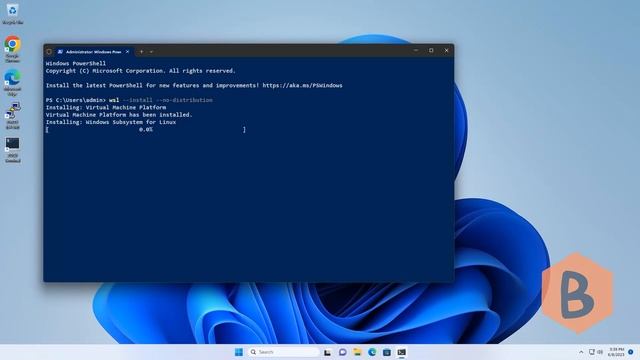The height and width of the screenshot is (360, 640).
Task: Click the 0.0% install progress bar
Action: pos(146,129)
